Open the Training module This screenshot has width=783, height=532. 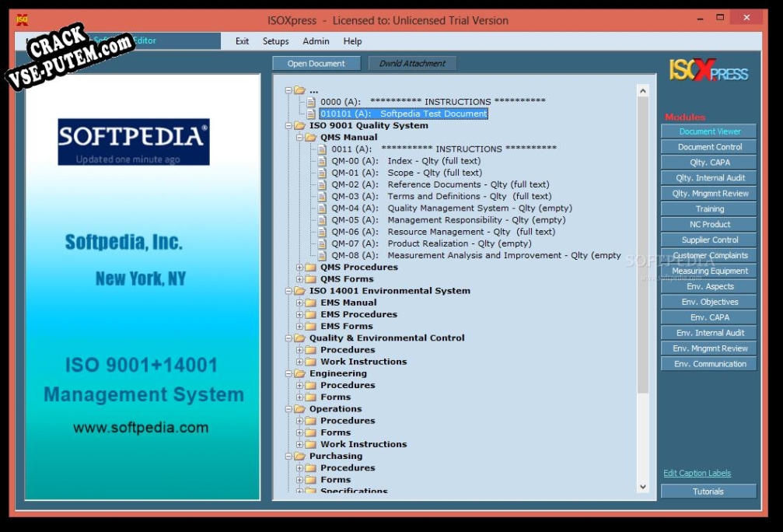708,208
